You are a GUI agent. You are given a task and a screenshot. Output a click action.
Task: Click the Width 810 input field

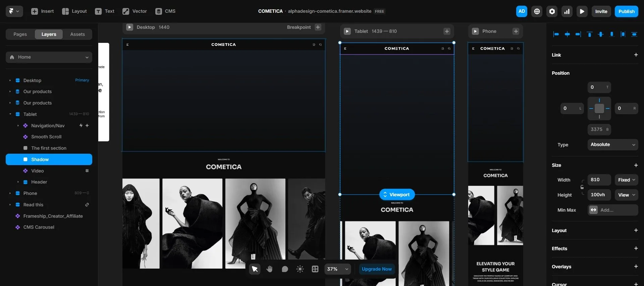[599, 180]
